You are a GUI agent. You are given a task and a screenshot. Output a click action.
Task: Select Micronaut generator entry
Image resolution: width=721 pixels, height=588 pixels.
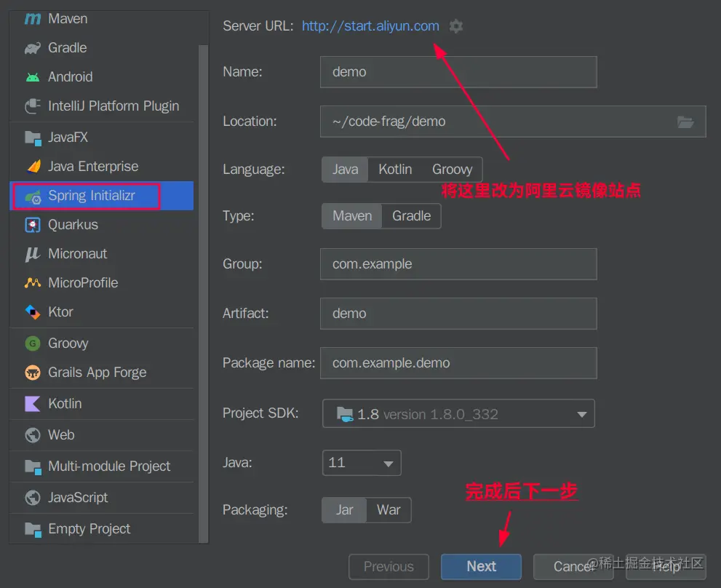(101, 254)
